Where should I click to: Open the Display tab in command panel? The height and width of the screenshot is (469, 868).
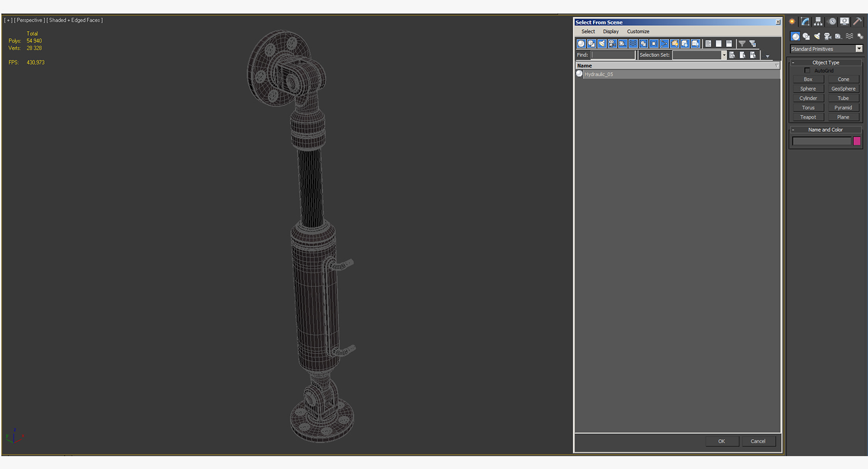click(x=845, y=21)
